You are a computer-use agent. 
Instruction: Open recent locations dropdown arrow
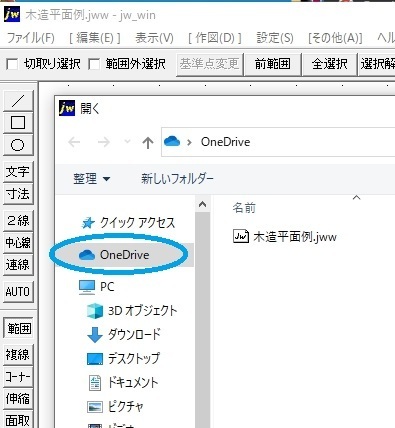[127, 142]
